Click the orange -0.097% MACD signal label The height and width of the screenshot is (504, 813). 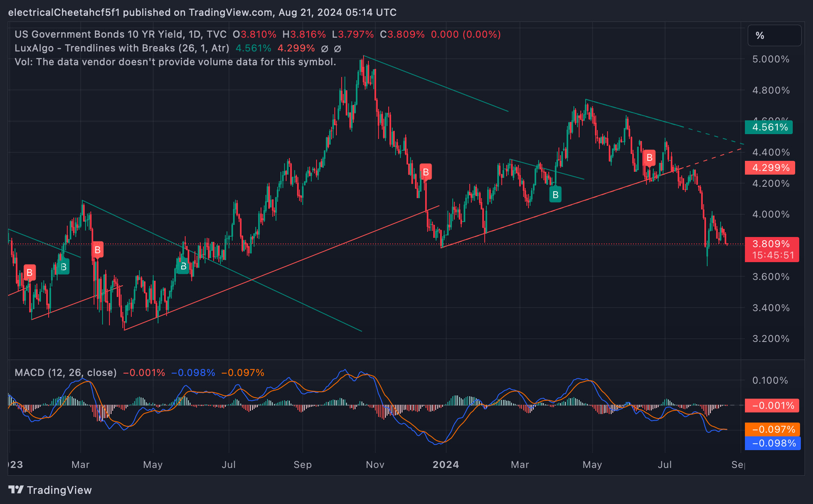772,429
